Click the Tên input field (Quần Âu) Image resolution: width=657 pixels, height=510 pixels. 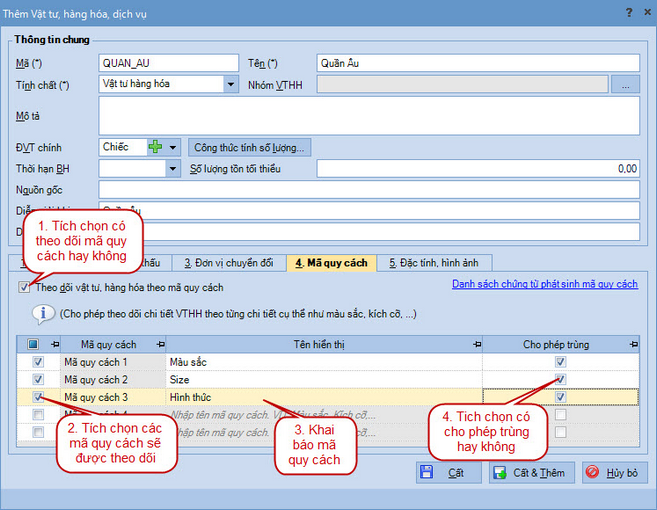[478, 63]
